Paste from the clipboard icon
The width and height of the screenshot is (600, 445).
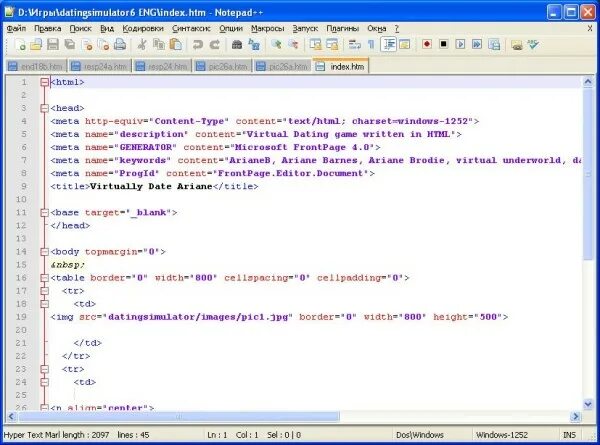tap(176, 45)
